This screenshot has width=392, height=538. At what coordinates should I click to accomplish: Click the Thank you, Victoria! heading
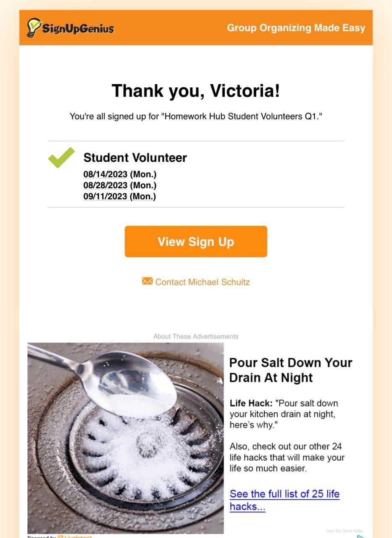point(196,91)
